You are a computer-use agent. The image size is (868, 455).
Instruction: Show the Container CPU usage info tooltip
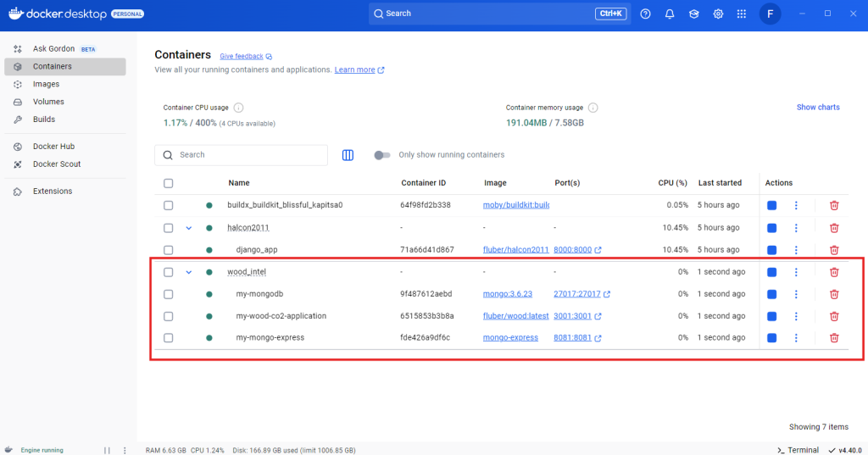[238, 108]
